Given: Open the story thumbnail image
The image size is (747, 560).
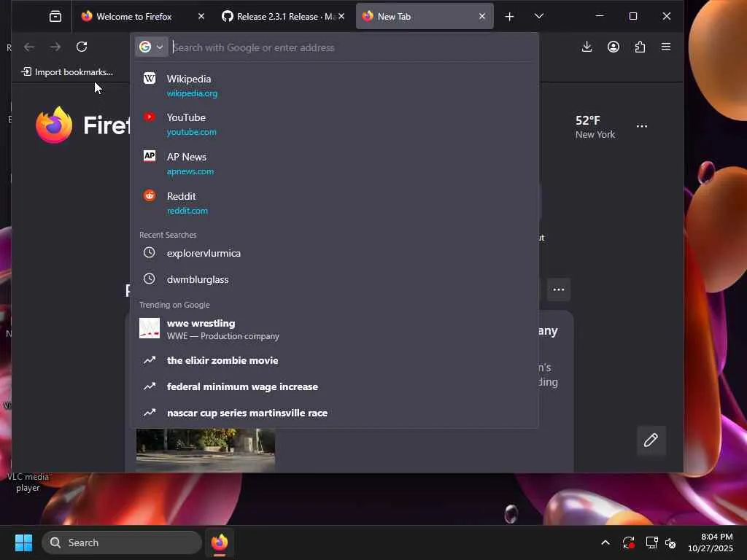Looking at the screenshot, I should coord(205,449).
